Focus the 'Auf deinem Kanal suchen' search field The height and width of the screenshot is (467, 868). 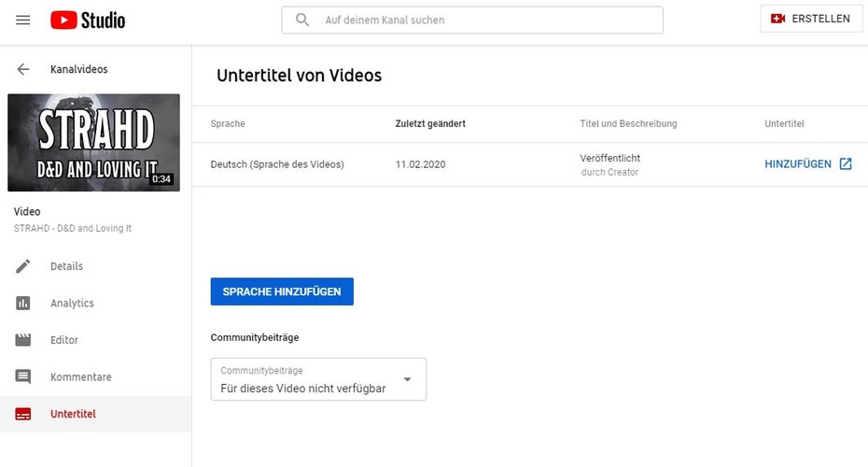pyautogui.click(x=472, y=20)
